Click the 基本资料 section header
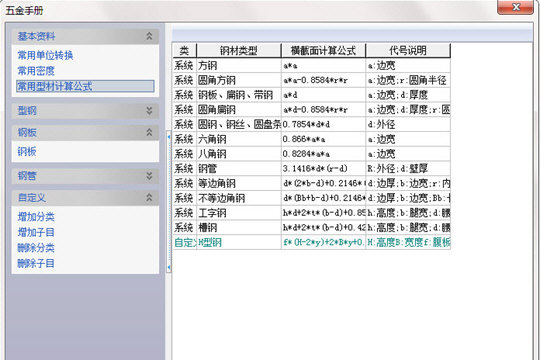Image resolution: width=540 pixels, height=360 pixels. point(85,36)
